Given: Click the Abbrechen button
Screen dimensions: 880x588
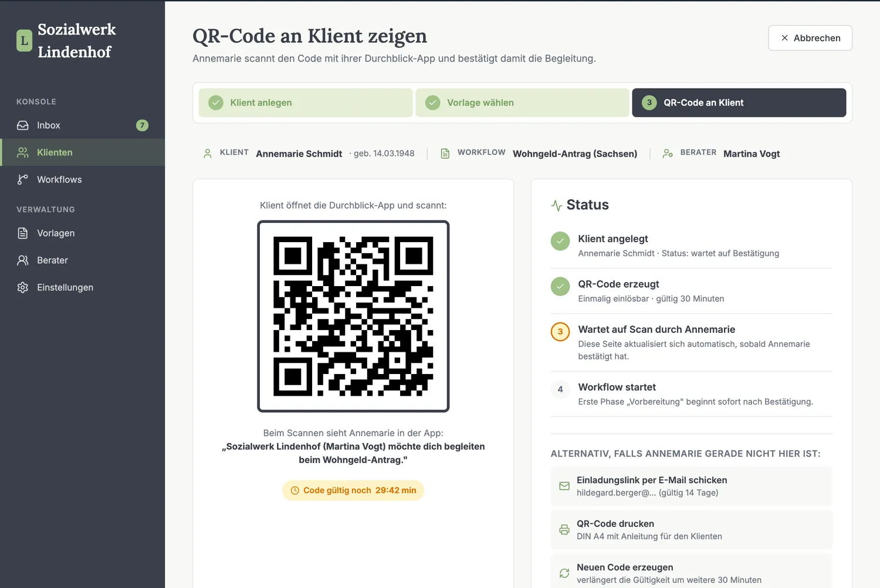Looking at the screenshot, I should (x=810, y=38).
